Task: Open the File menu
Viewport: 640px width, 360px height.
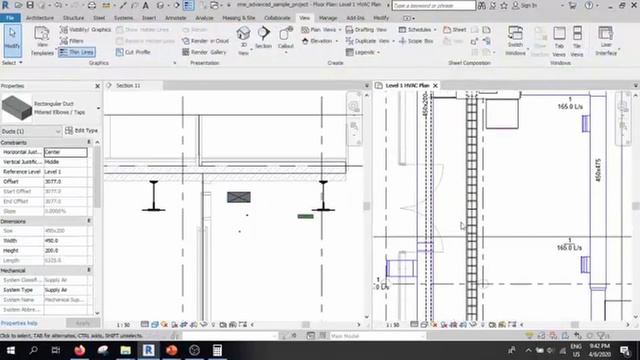Action: pos(10,18)
